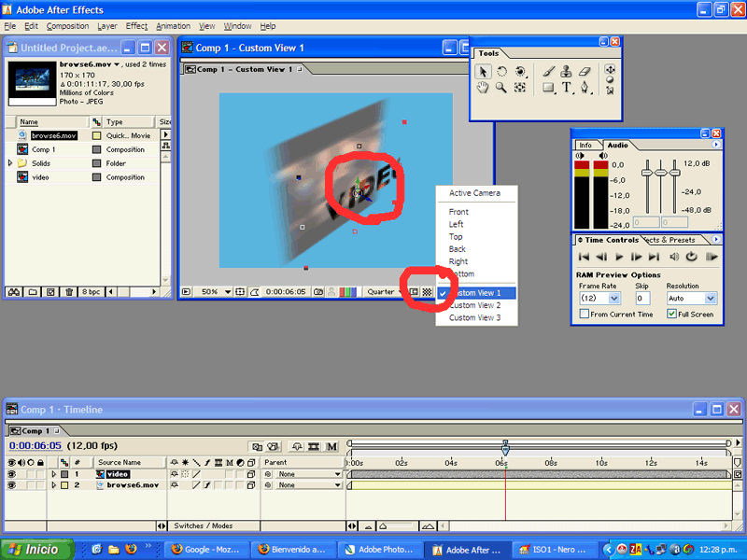Expand layer 1 video properties
Image resolution: width=747 pixels, height=560 pixels.
pos(53,474)
